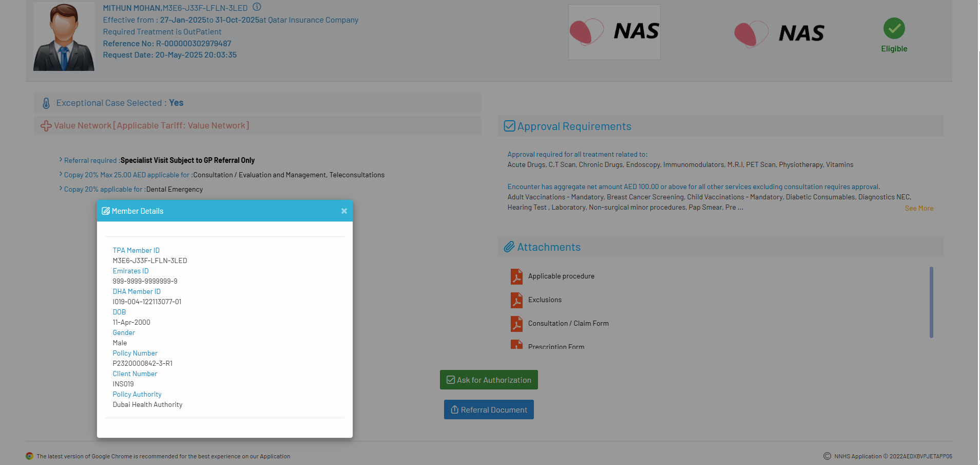Click the boxed NAS logo

point(614,32)
